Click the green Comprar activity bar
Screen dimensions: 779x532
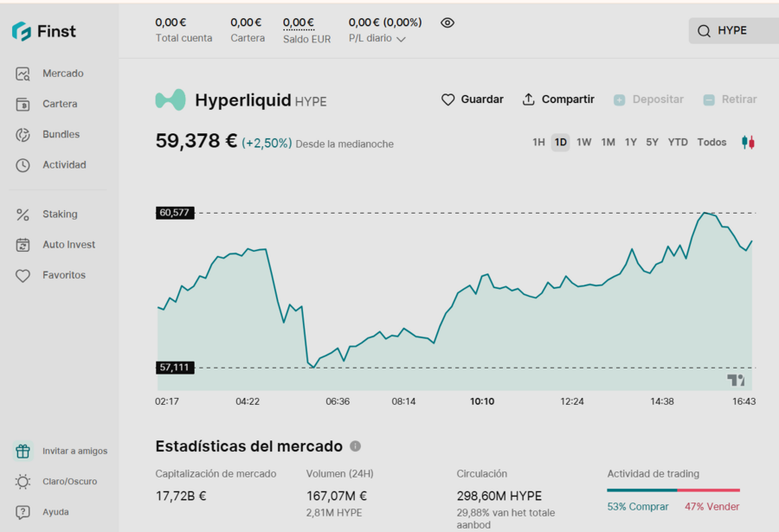coord(642,490)
